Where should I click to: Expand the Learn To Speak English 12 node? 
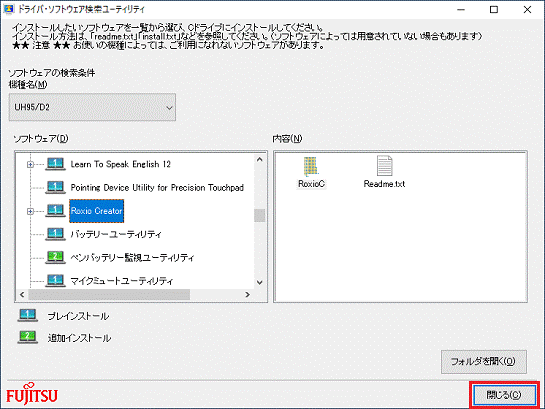30,164
